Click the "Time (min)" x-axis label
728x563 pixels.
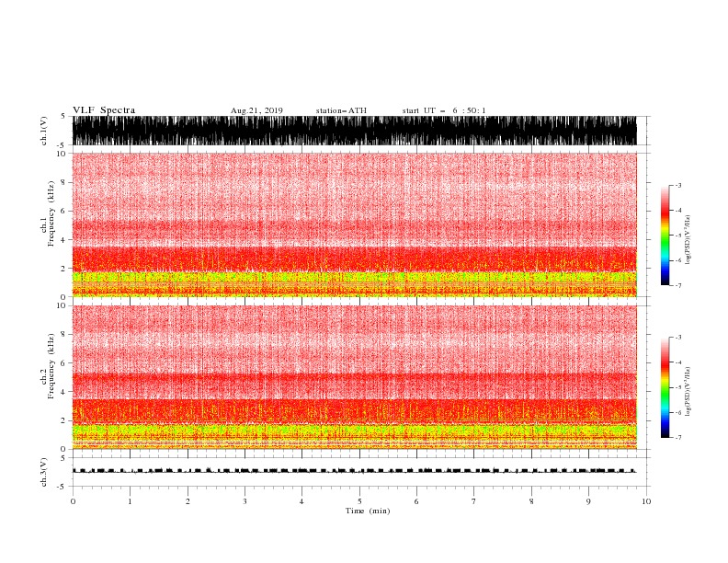368,511
